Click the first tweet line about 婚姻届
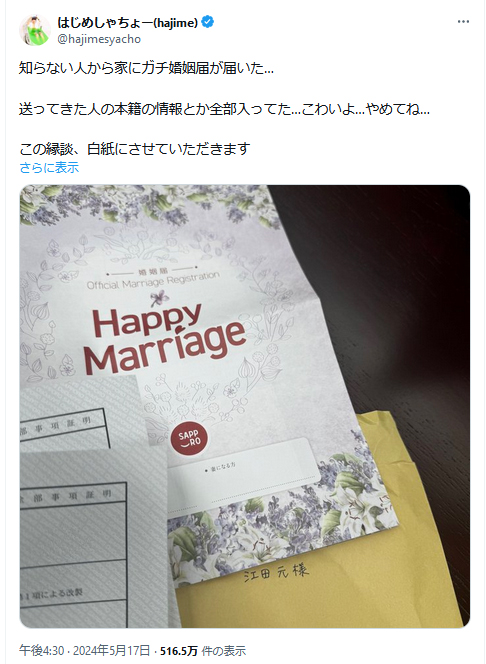Screen dimensions: 486x664 coord(146,68)
